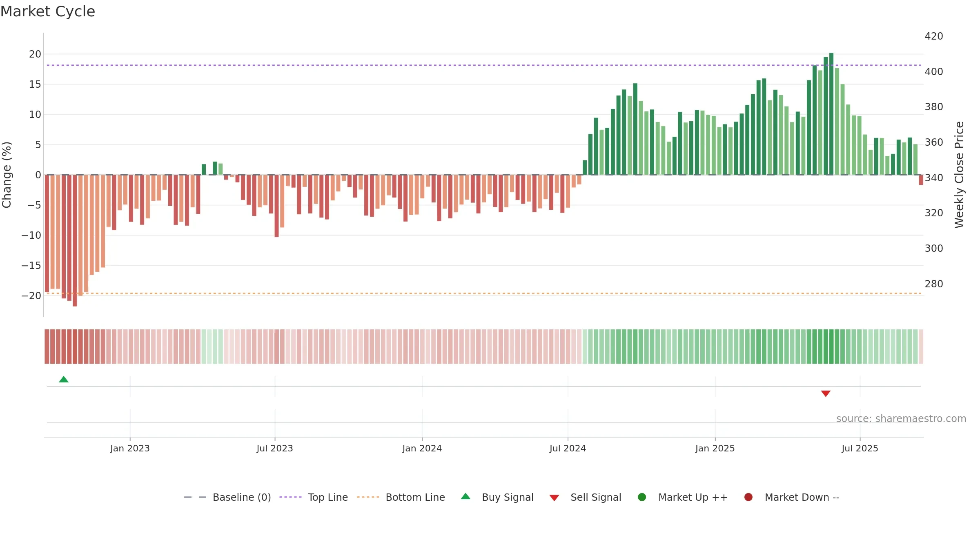Click the 380 right-axis tick label
Viewport: 980px width, 551px height.
click(x=934, y=107)
